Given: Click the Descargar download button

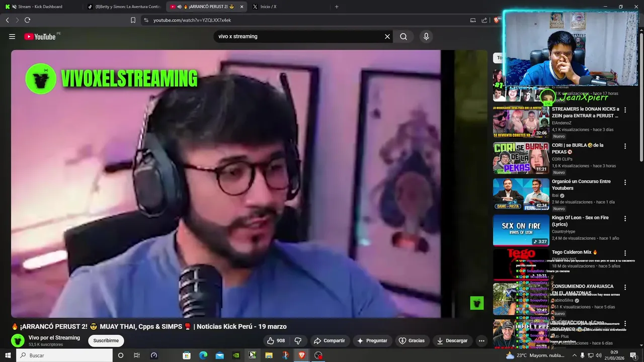Looking at the screenshot, I should [x=452, y=340].
